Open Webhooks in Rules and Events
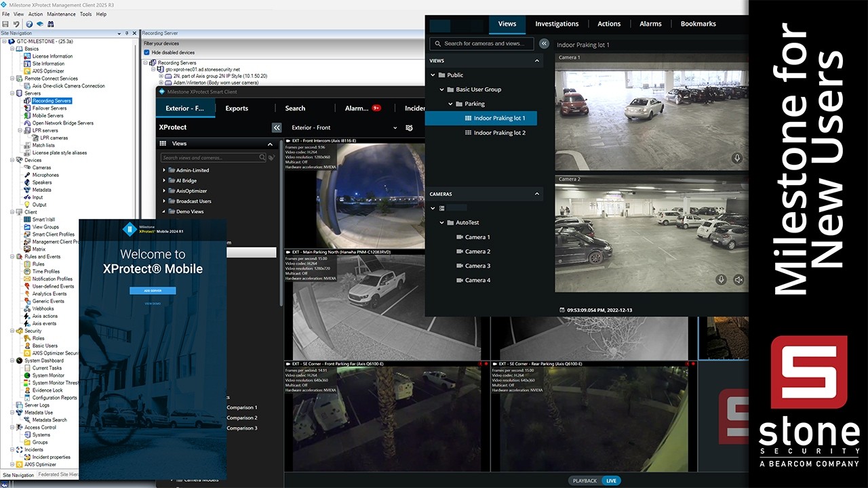The width and height of the screenshot is (868, 488). tap(43, 308)
